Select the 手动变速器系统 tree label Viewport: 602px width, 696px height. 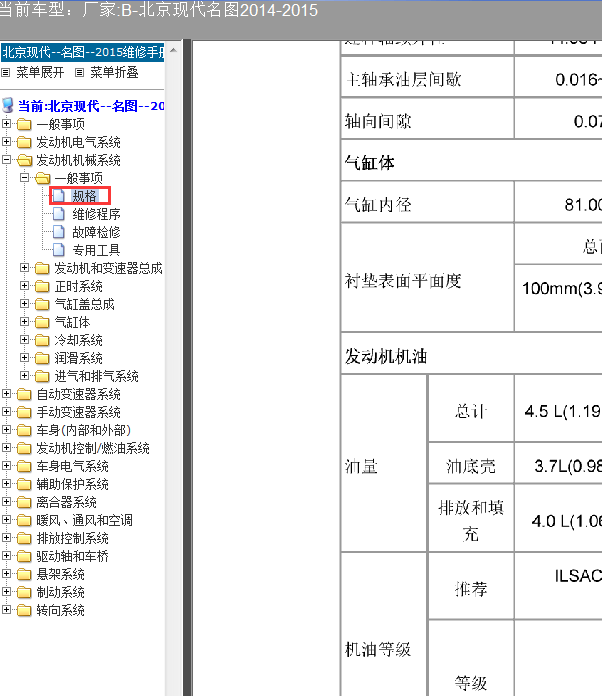coord(79,412)
